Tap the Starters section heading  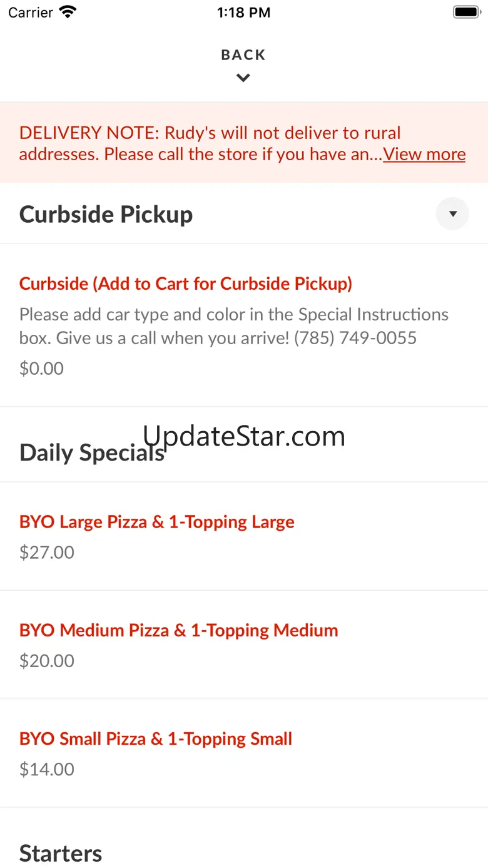61,853
